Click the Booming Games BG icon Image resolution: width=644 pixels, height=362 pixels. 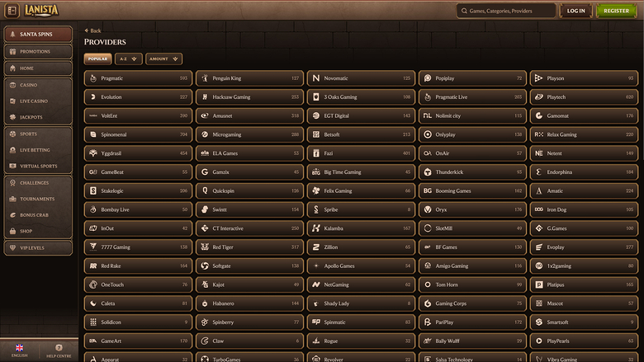click(x=428, y=190)
